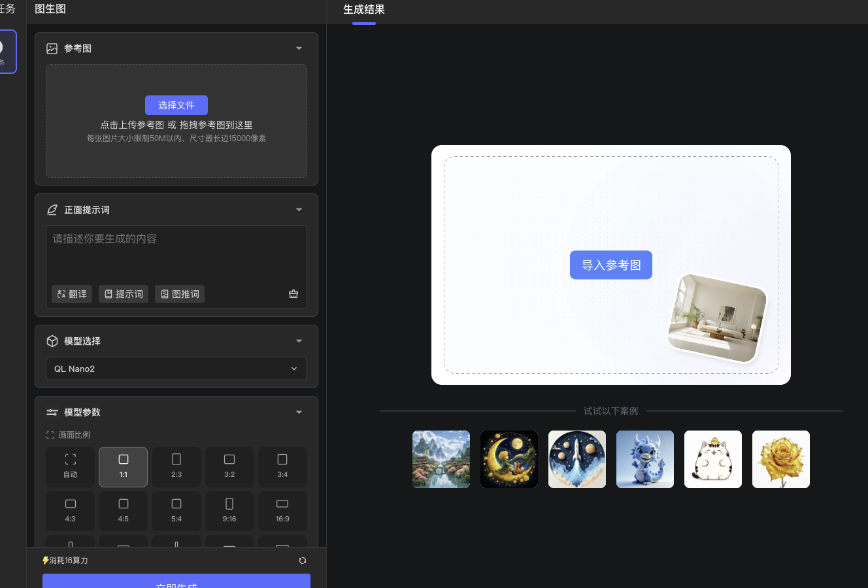The height and width of the screenshot is (588, 868).
Task: Collapse the 参考图 section
Action: click(299, 48)
